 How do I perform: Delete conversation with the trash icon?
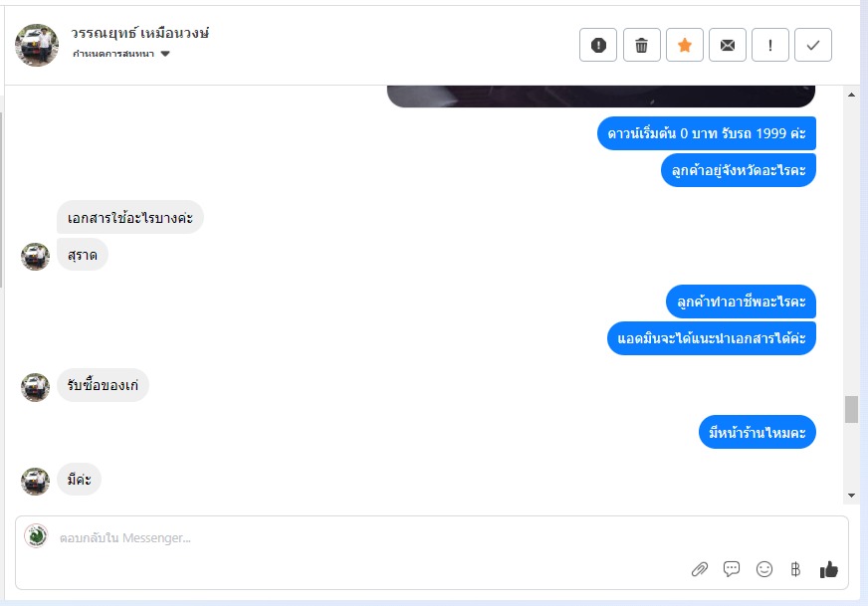click(x=642, y=45)
